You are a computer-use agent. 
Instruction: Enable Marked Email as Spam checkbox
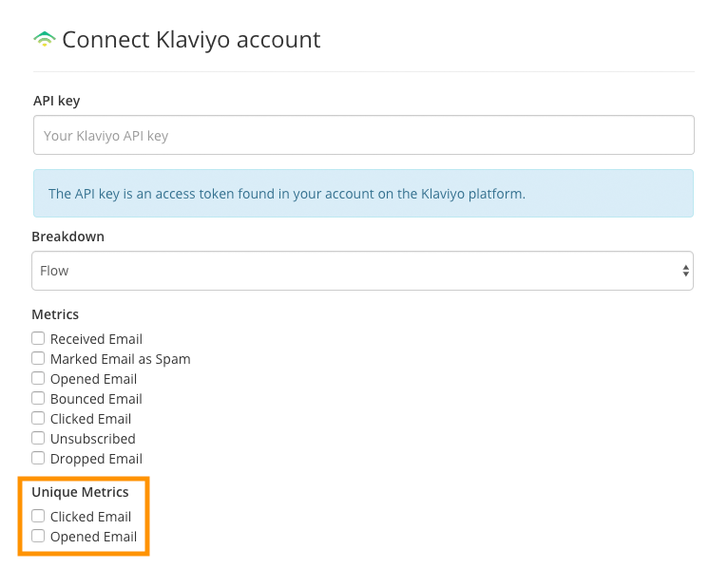[38, 358]
